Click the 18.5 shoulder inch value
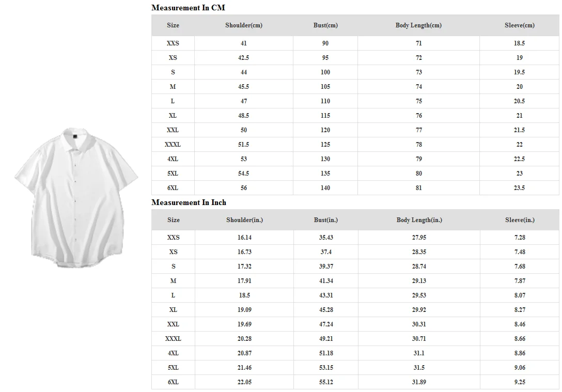The height and width of the screenshot is (392, 562). [244, 295]
